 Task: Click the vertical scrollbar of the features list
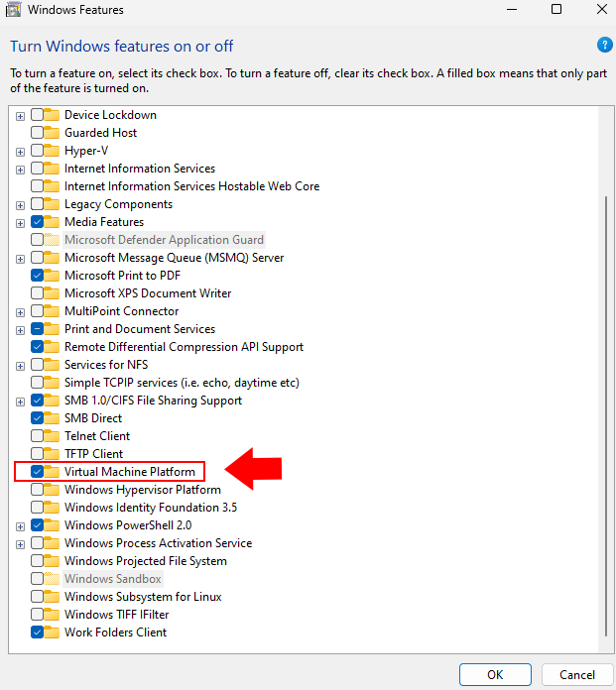pos(606,415)
